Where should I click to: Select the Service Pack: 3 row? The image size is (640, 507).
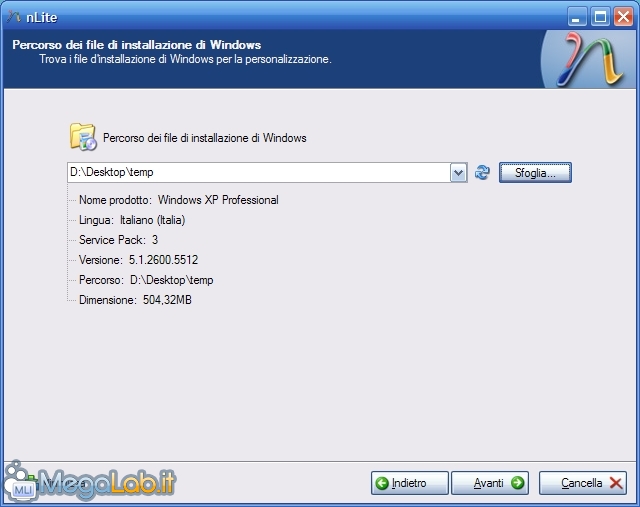(118, 240)
